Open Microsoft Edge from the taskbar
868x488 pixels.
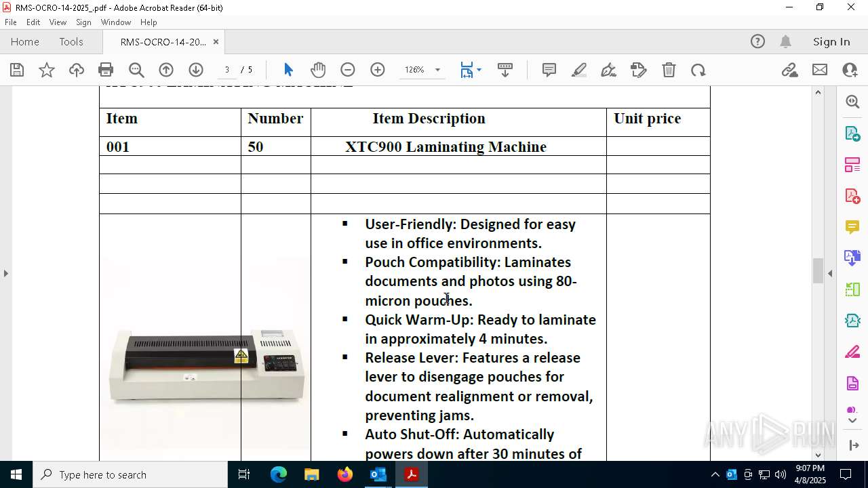point(279,474)
